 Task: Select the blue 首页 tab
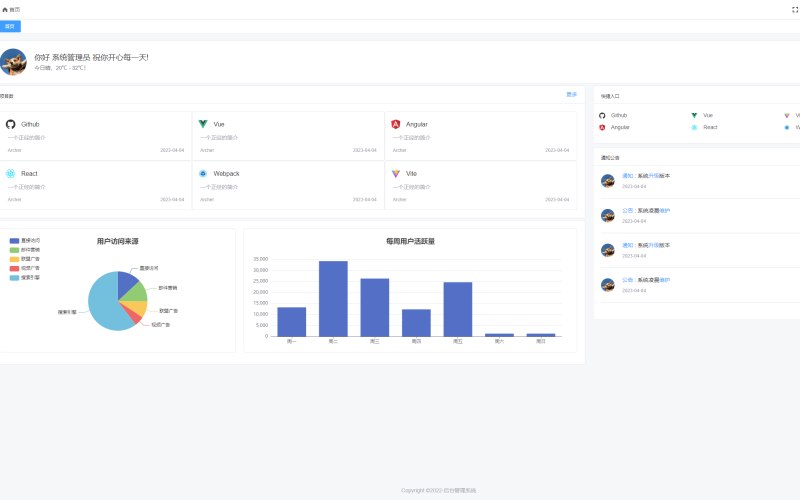click(x=10, y=27)
